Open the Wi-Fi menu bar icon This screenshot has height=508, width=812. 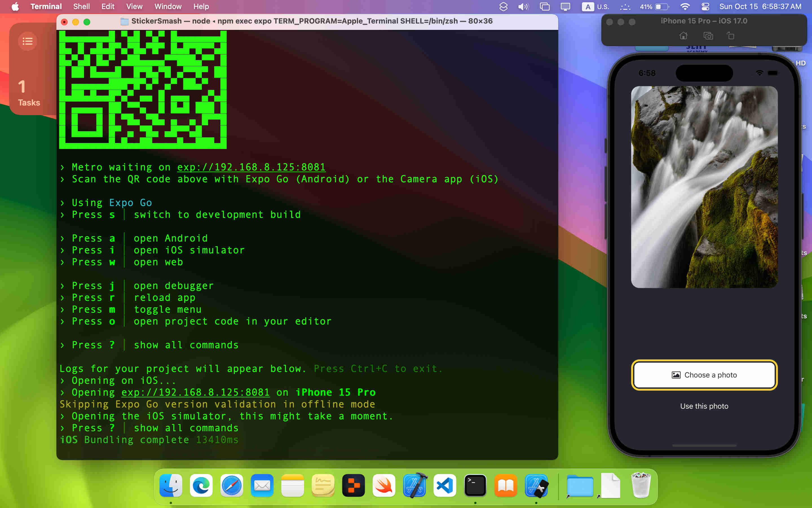(x=685, y=6)
